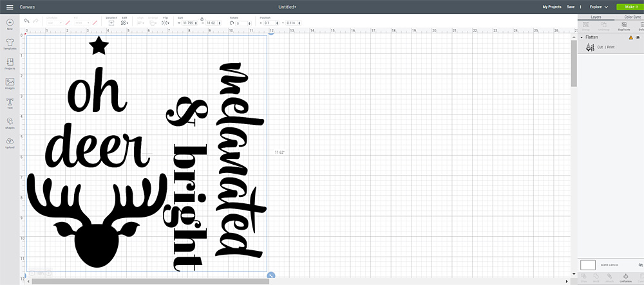Open the Linetype dropdown

[x=55, y=23]
